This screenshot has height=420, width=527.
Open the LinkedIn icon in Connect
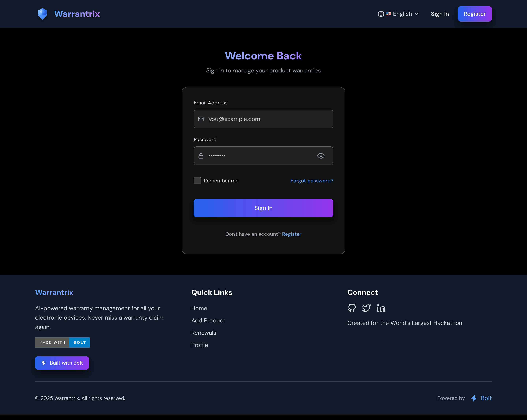(x=381, y=308)
